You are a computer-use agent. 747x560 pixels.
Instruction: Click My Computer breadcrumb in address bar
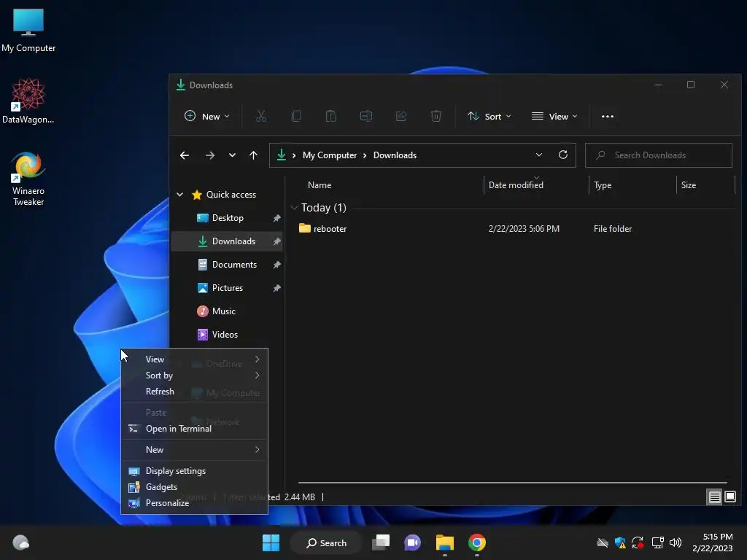[330, 155]
